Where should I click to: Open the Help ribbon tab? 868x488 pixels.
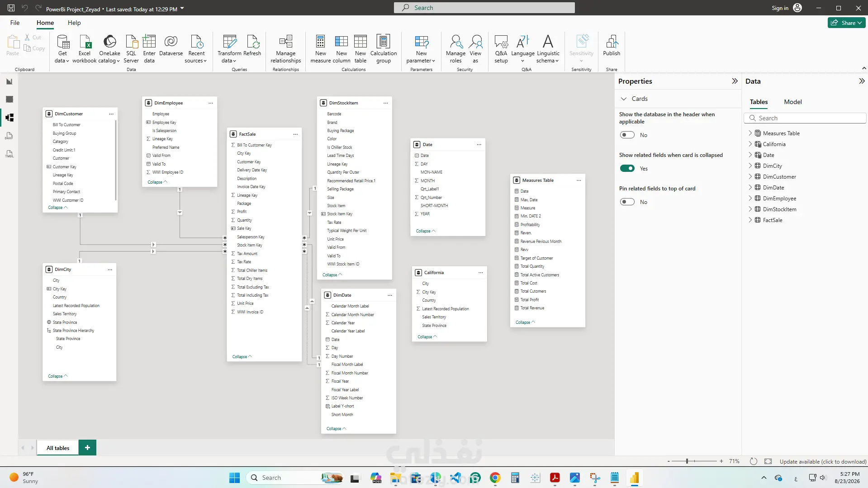click(74, 23)
